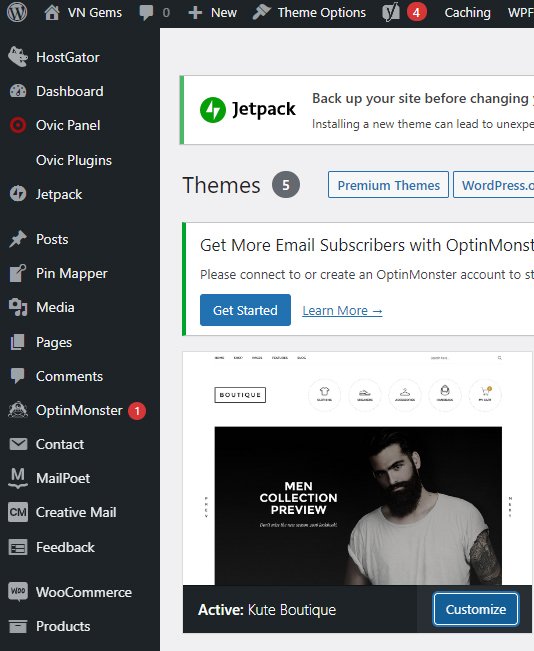Click the Premium Themes button
Viewport: 534px width, 651px height.
click(x=388, y=185)
